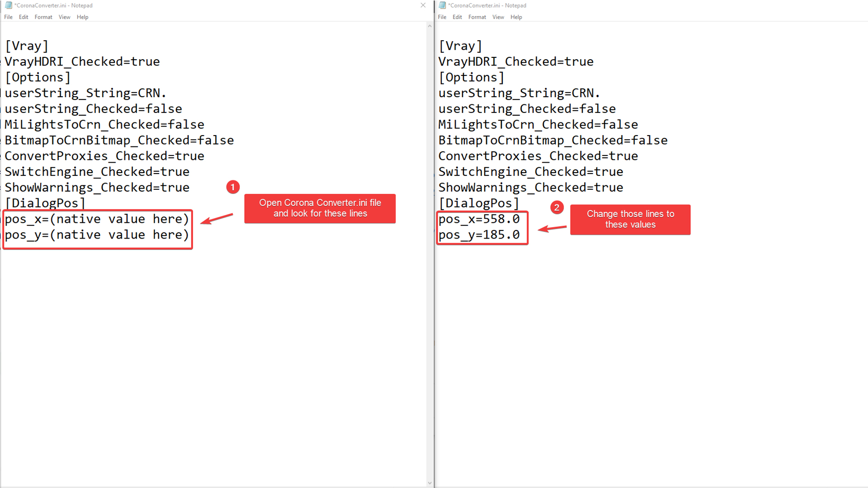Viewport: 868px width, 488px height.
Task: Click userString_Checked=false in left Notepad
Action: click(93, 109)
